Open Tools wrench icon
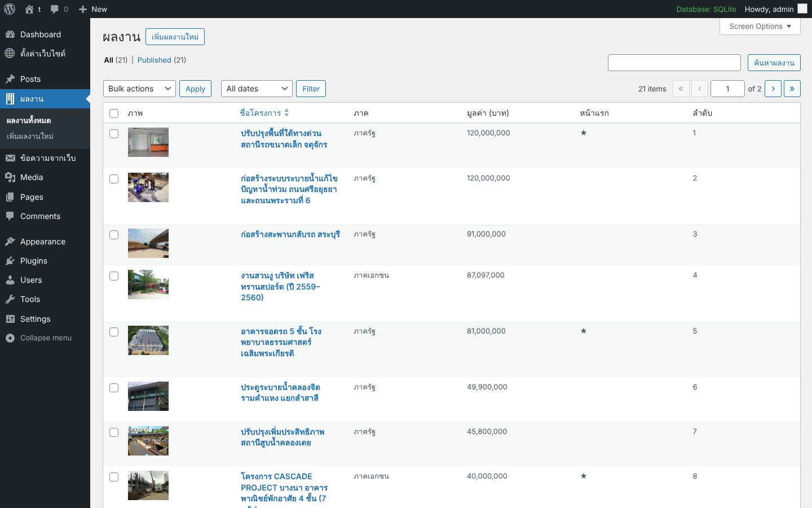This screenshot has height=508, width=812. pos(10,299)
